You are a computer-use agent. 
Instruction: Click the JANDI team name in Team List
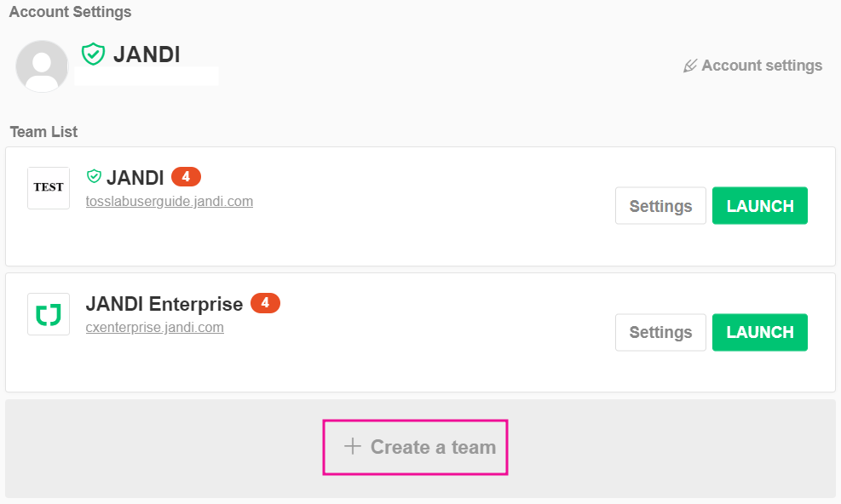tap(135, 178)
